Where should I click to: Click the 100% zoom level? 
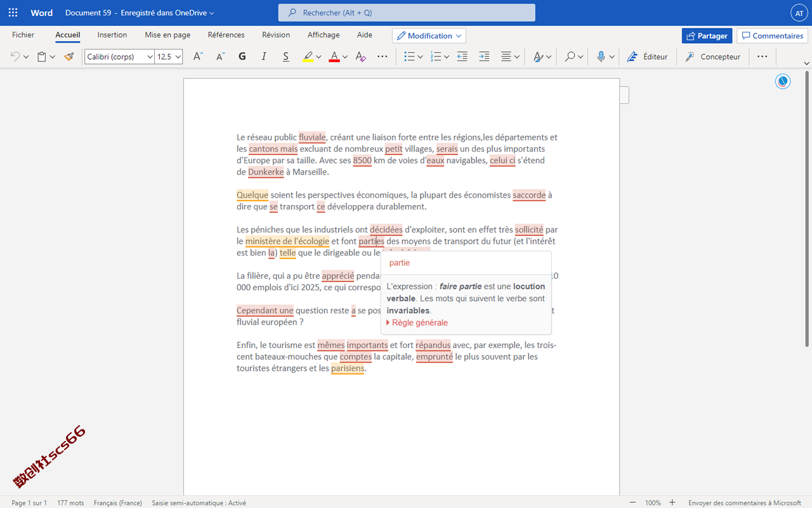click(x=653, y=503)
